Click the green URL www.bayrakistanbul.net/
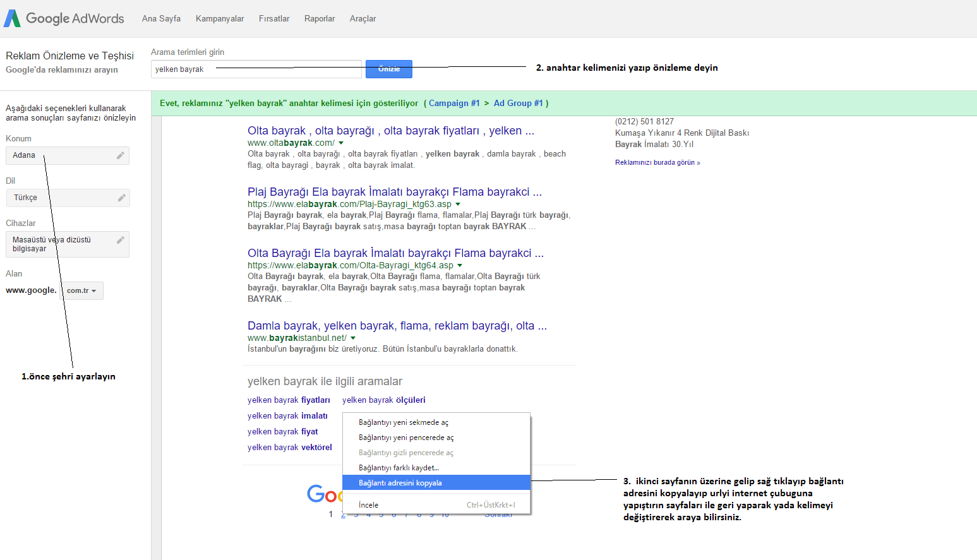Screen dimensions: 977x560 [x=297, y=338]
